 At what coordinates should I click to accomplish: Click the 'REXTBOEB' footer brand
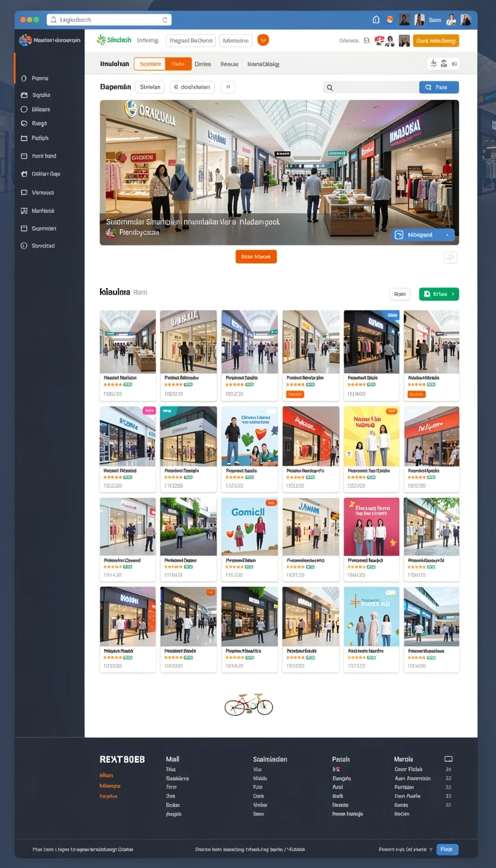(x=122, y=759)
